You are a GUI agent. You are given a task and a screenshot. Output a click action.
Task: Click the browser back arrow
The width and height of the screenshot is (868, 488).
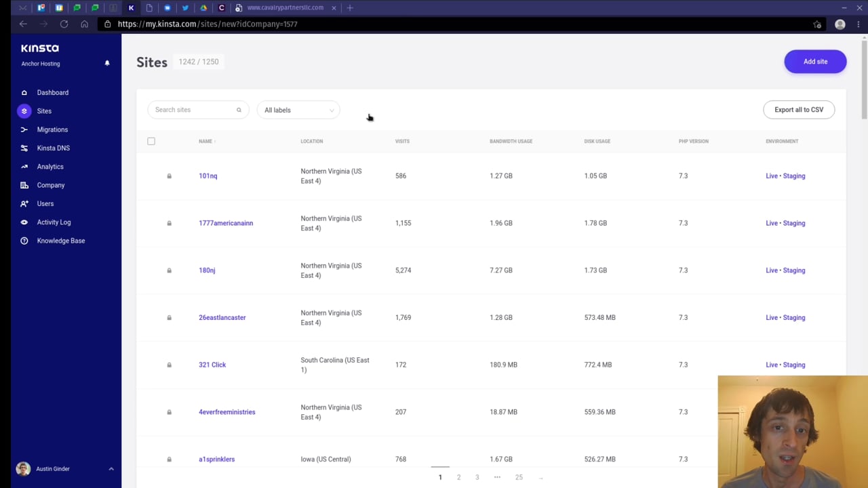coord(23,24)
